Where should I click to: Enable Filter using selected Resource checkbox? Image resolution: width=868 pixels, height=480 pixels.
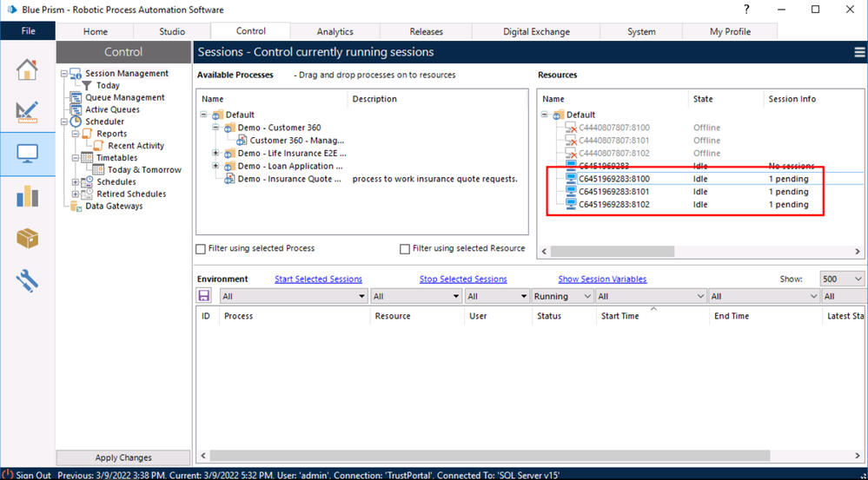[x=405, y=249]
